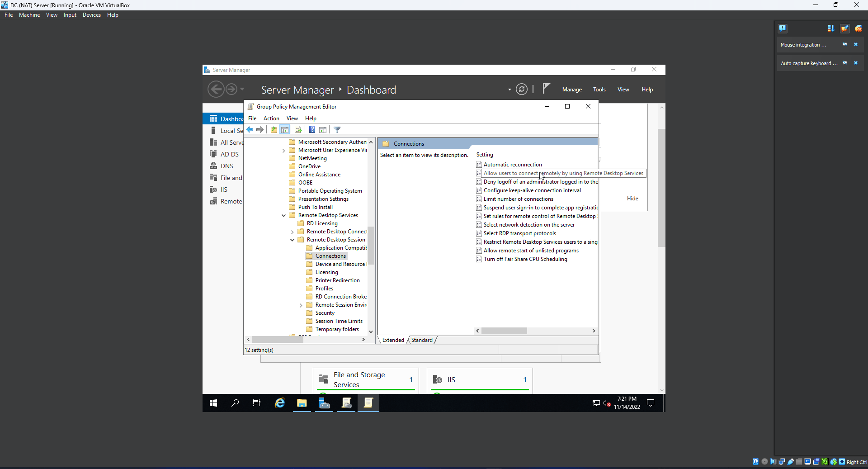This screenshot has width=868, height=469.
Task: Click the settings list horizontal scrollbar thumb
Action: [504, 331]
